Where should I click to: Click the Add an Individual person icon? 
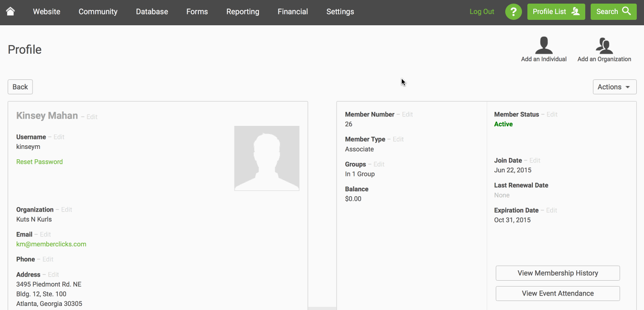(x=544, y=46)
